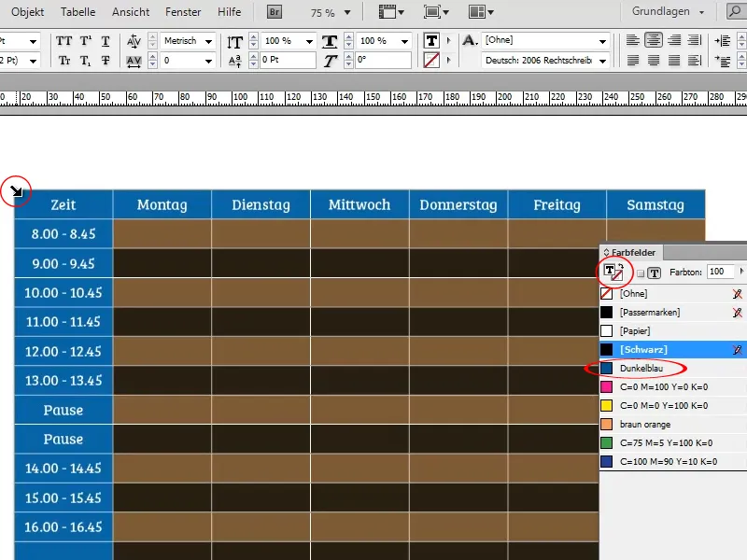
Task: Toggle Small Caps (Tr) formatting
Action: 63,61
